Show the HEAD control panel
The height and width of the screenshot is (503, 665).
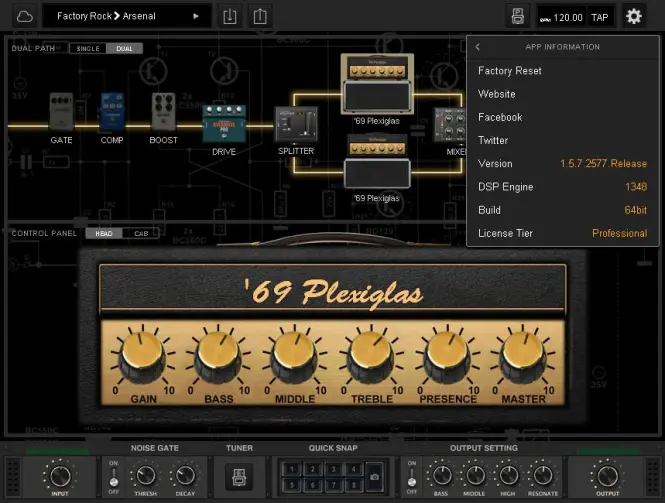click(x=104, y=233)
